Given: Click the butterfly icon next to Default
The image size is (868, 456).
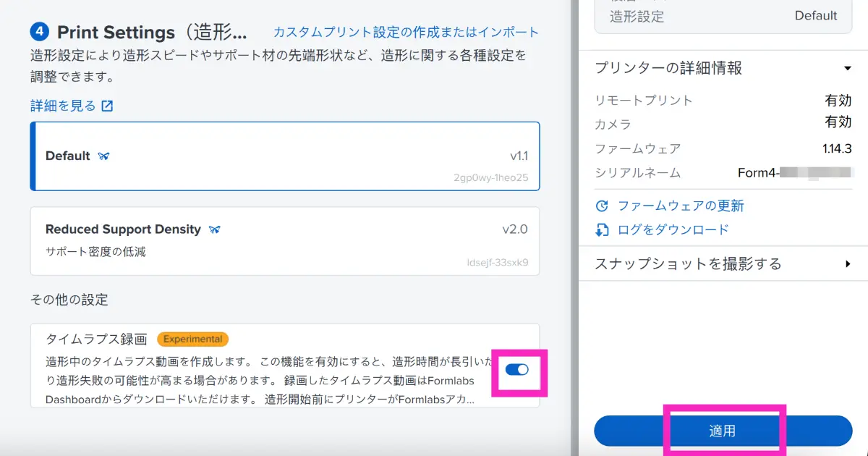Looking at the screenshot, I should (103, 156).
